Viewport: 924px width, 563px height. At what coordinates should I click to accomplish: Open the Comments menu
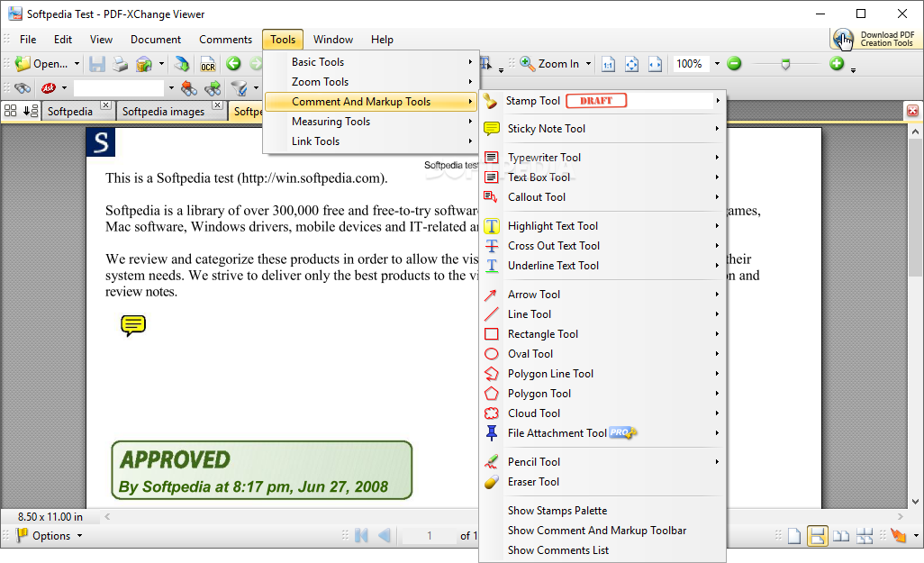[225, 40]
